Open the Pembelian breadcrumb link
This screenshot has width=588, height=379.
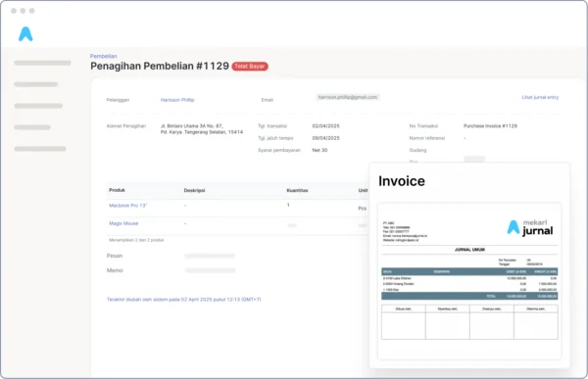pos(103,56)
